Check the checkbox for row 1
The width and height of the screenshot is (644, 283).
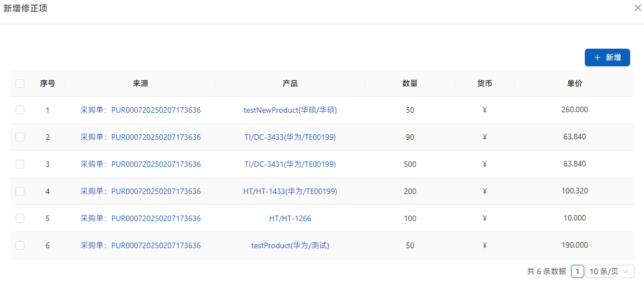point(20,110)
